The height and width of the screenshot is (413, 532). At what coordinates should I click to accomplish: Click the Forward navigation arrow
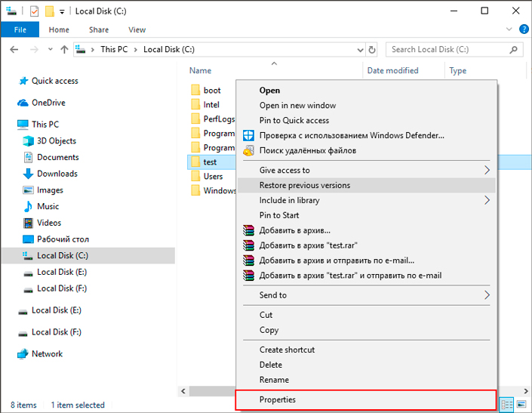point(34,50)
